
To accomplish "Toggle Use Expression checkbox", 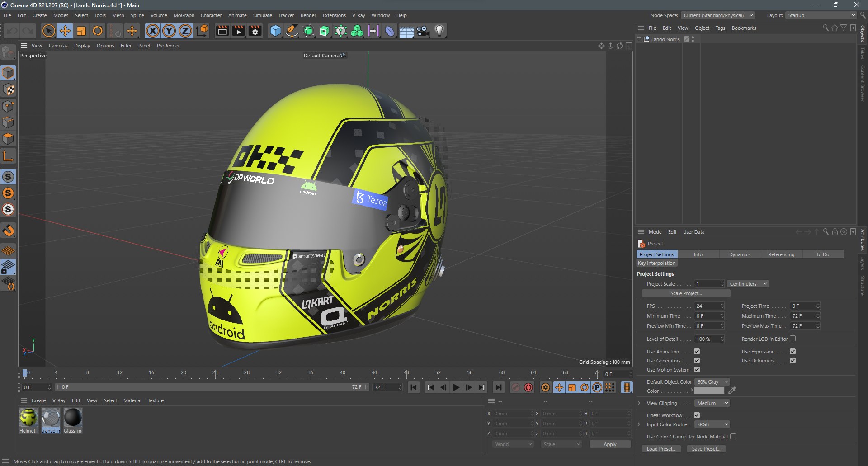I will click(793, 352).
